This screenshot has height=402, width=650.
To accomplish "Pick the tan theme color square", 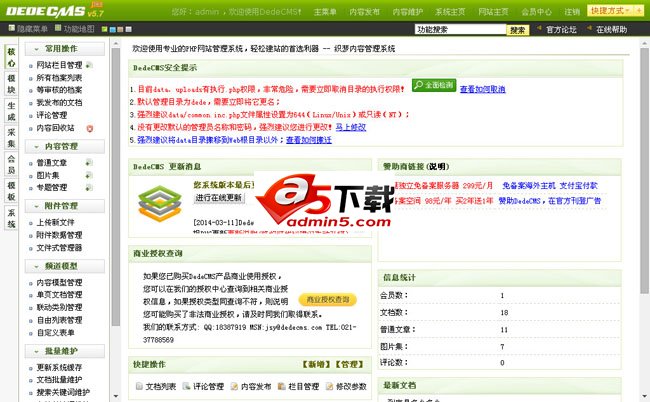I will (x=120, y=29).
